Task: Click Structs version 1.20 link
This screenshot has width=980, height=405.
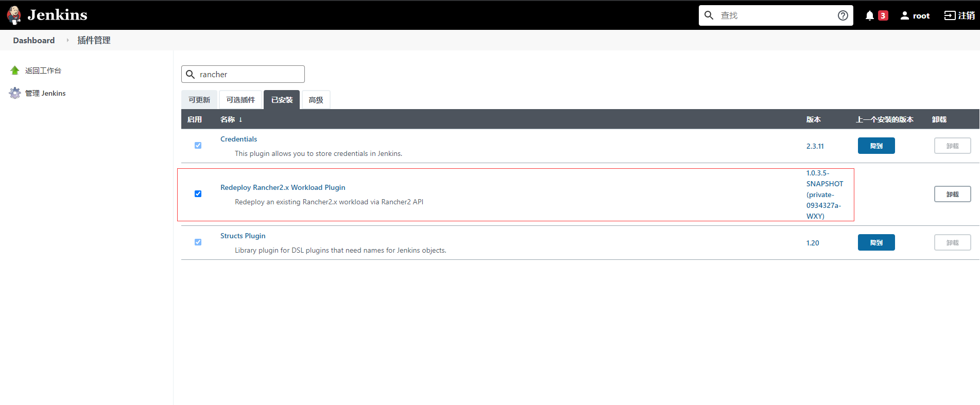Action: click(813, 243)
